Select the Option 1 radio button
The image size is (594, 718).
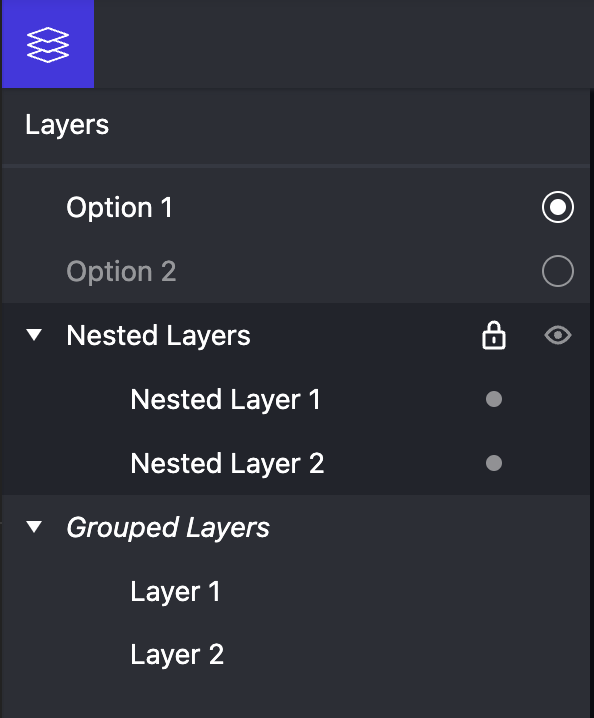pyautogui.click(x=557, y=207)
